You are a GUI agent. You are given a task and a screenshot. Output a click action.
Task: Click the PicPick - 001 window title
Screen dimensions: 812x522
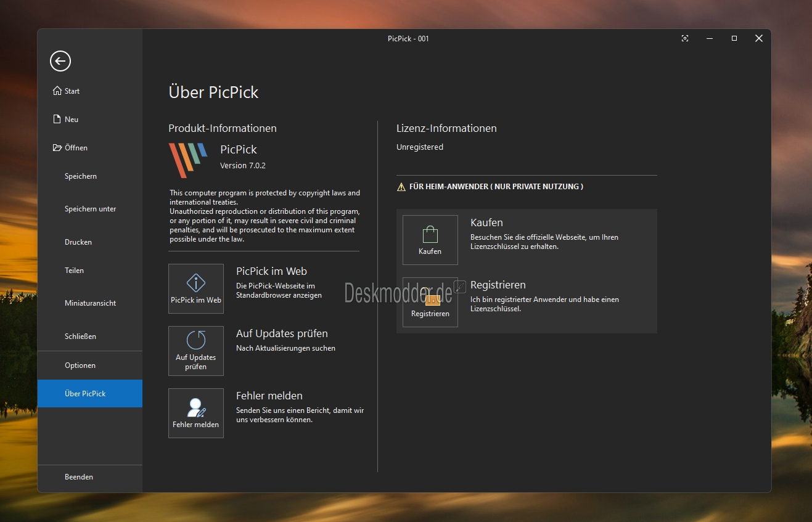point(408,38)
